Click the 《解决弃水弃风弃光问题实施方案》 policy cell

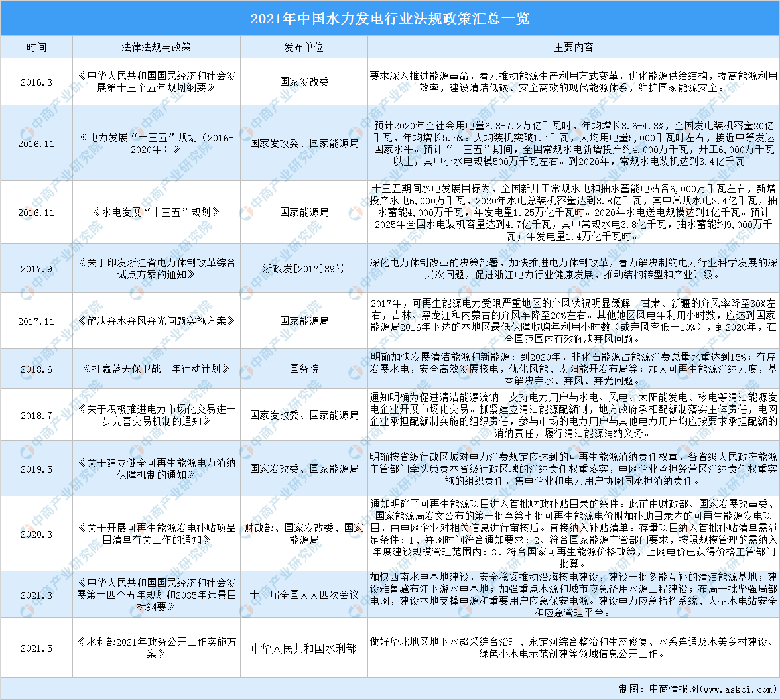pyautogui.click(x=157, y=321)
